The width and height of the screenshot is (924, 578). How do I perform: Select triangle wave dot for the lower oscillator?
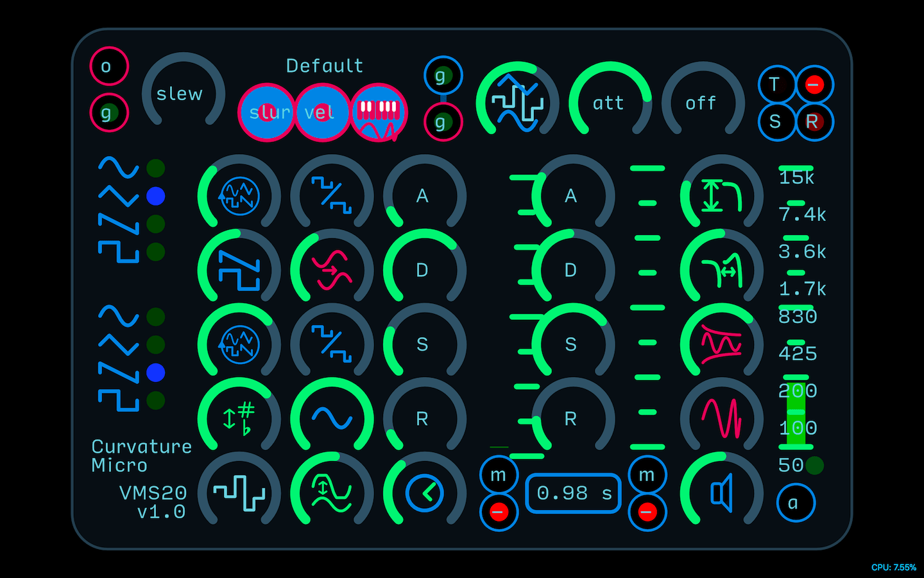point(155,345)
